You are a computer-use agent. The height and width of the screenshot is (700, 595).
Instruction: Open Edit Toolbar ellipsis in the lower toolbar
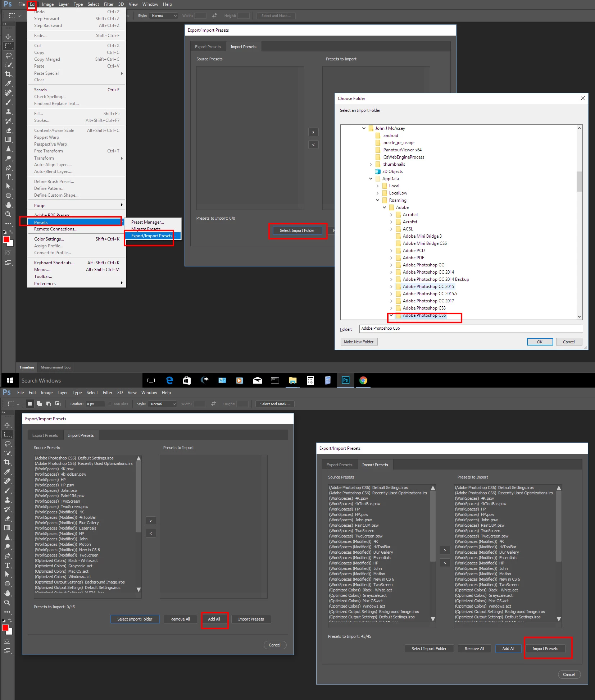[x=7, y=612]
